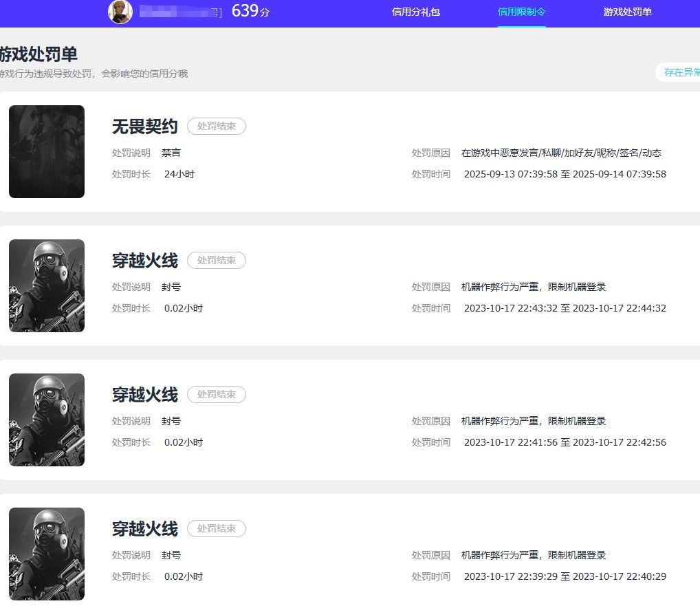Click the user avatar in the header

120,12
